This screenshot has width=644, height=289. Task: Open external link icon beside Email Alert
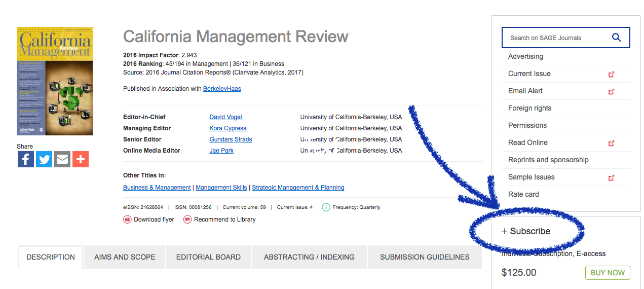point(611,91)
